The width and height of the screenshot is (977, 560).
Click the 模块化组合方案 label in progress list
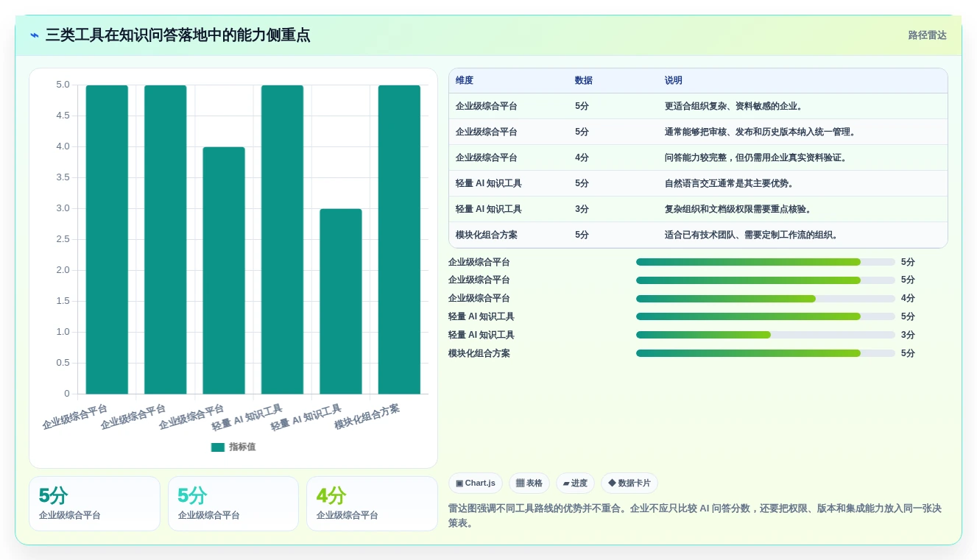click(479, 353)
